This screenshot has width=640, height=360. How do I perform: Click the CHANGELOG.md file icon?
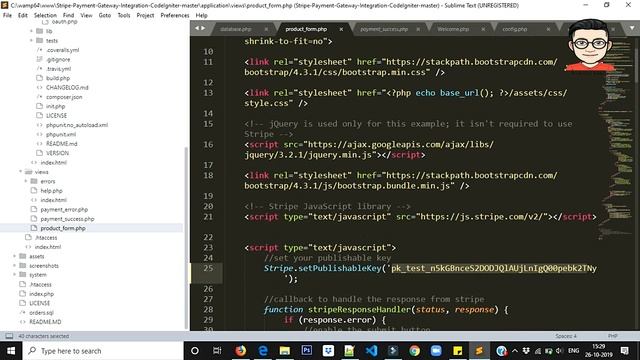pyautogui.click(x=40, y=87)
